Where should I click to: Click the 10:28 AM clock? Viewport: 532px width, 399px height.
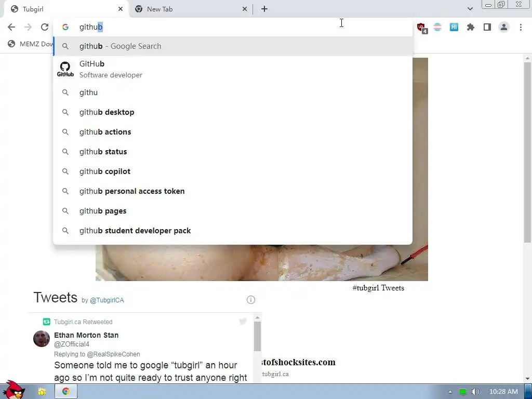[x=503, y=392]
